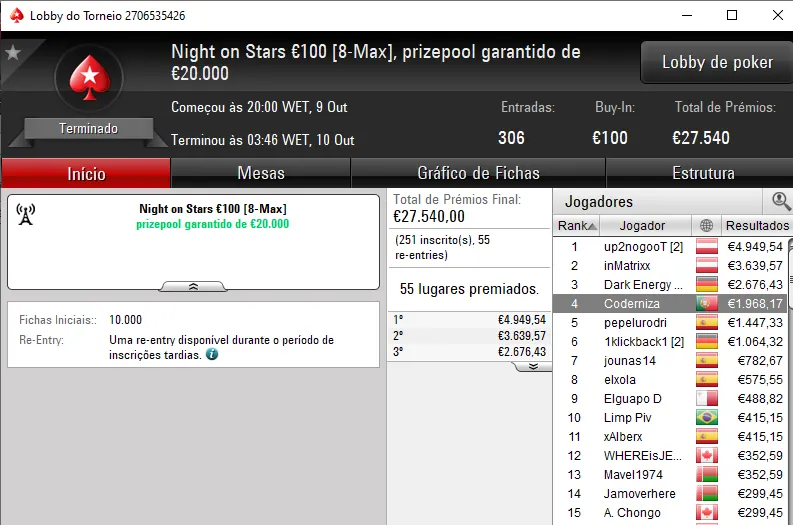Screen dimensions: 793x525
Task: Open the Mesas tab
Action: point(261,173)
